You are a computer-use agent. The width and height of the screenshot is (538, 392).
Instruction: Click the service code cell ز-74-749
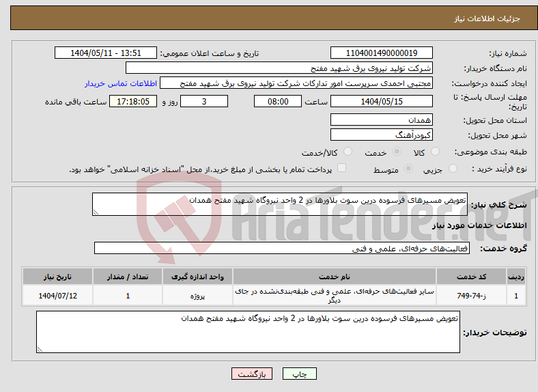tap(472, 296)
